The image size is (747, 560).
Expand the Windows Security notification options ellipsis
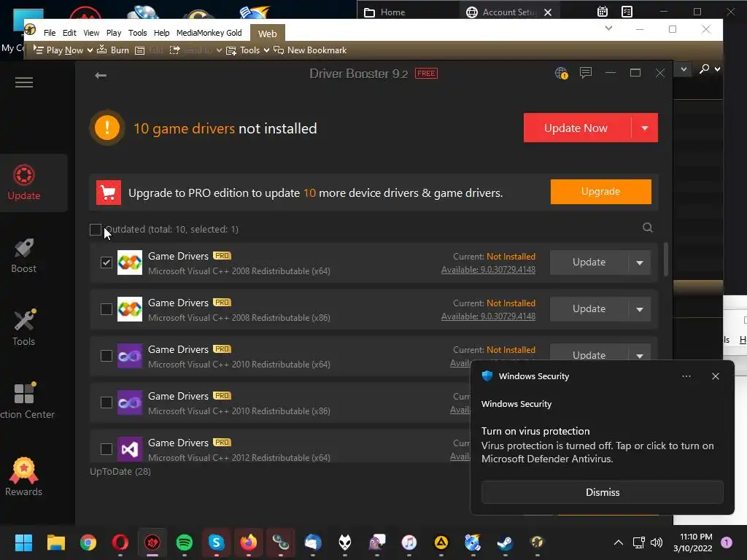click(686, 376)
